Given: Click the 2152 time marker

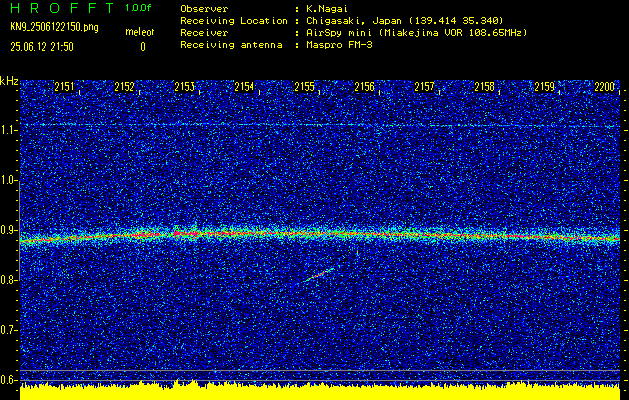Looking at the screenshot, I should [124, 87].
